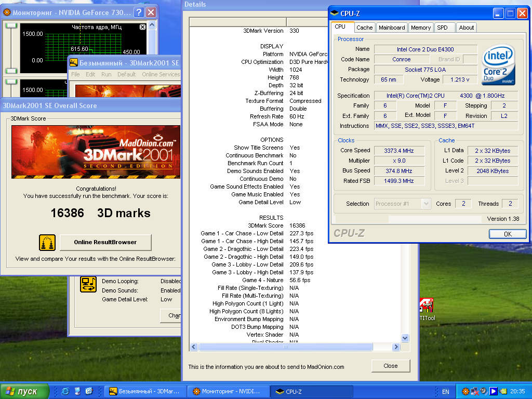Click the Cores value '2' in CPU-Z
The height and width of the screenshot is (399, 532).
point(463,204)
